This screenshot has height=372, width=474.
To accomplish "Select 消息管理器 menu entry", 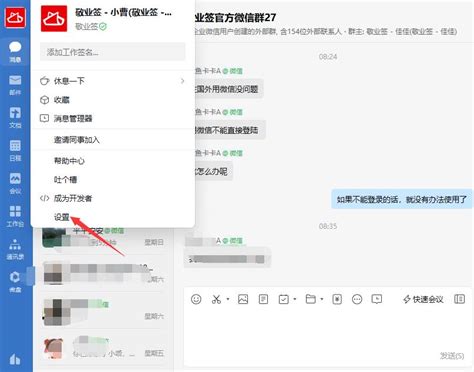I will point(112,118).
